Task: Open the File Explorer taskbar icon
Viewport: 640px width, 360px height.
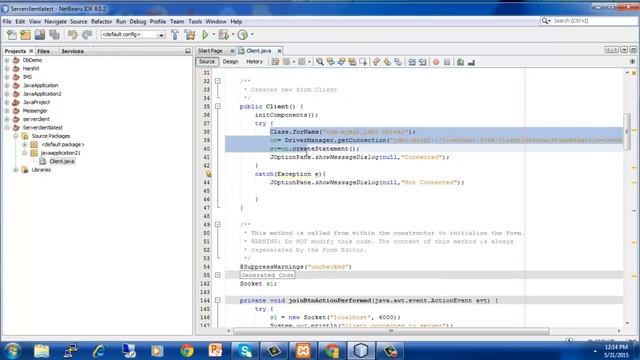Action: click(x=42, y=351)
